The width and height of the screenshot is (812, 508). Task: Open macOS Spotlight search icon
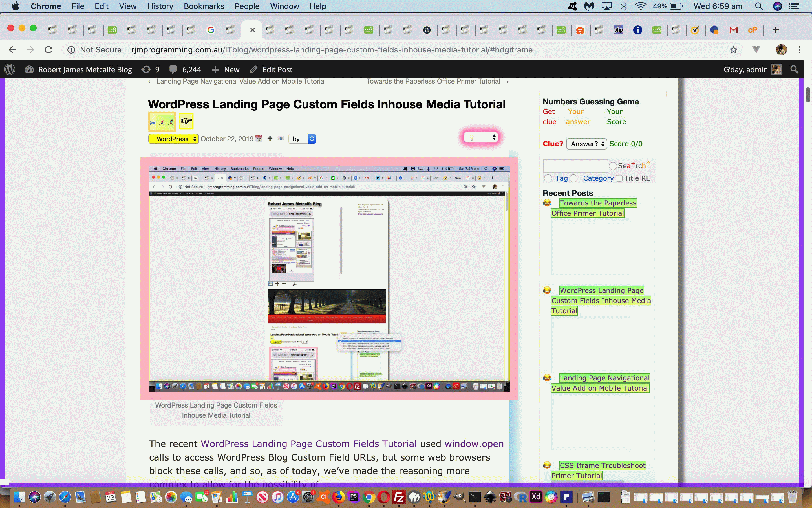pyautogui.click(x=759, y=6)
